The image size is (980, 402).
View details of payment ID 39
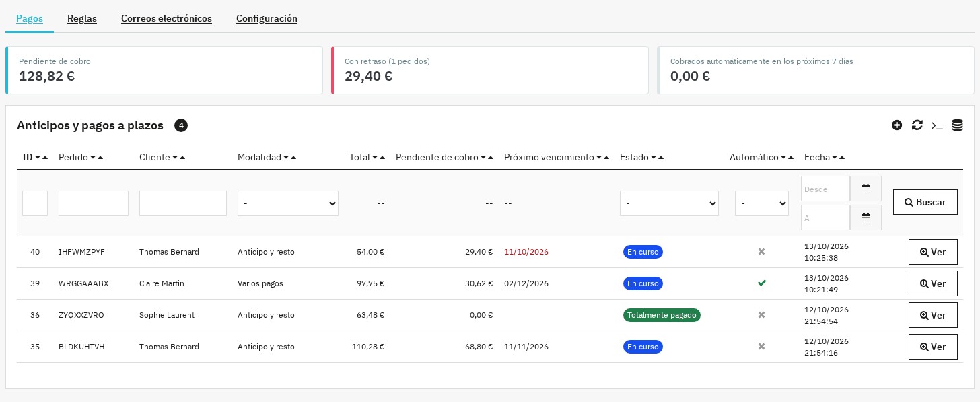pos(933,283)
